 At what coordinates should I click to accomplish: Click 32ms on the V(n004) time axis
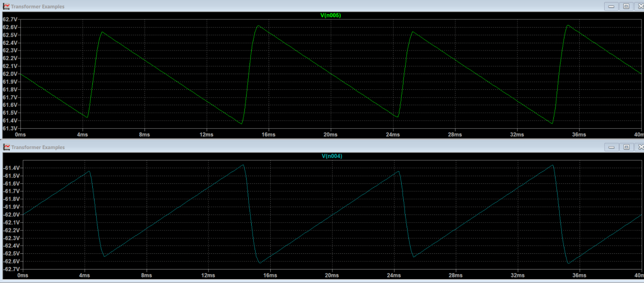click(x=518, y=275)
